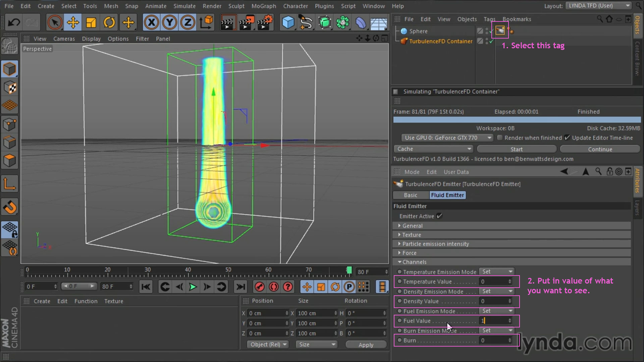Uncheck Update Editor Time-line option
Image resolution: width=644 pixels, height=362 pixels.
tap(567, 138)
